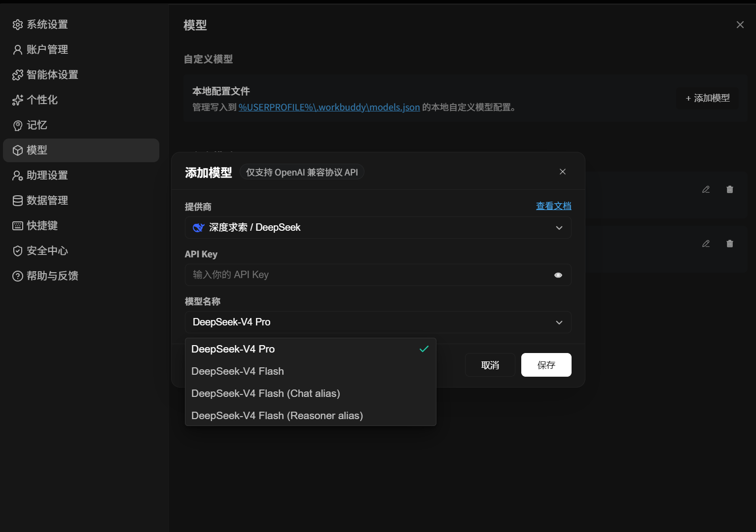
Task: Click the 仅支持 OpenAI 兼容协议 API badge
Action: (x=302, y=172)
